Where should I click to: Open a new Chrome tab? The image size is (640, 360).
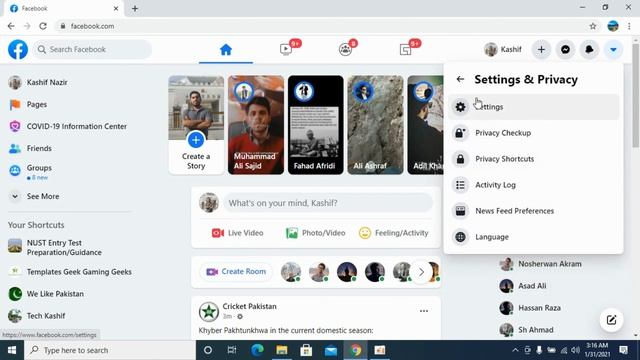[x=135, y=8]
